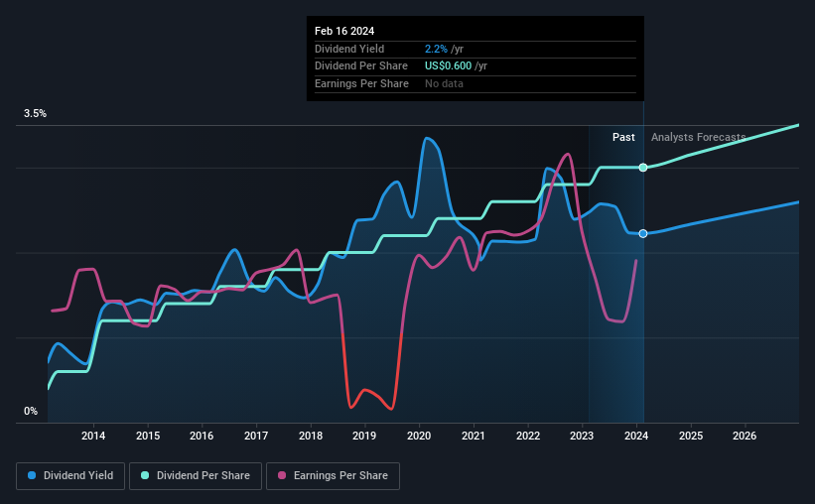The image size is (815, 504).
Task: Click the blue Dividend Yield data marker
Action: tap(643, 233)
